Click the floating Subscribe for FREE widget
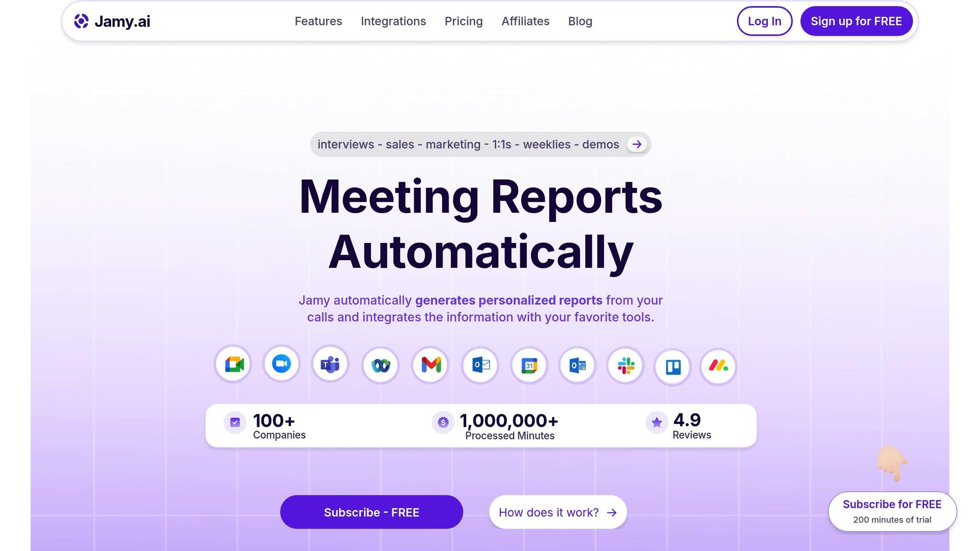Viewport: 980px width, 551px height. click(x=892, y=511)
